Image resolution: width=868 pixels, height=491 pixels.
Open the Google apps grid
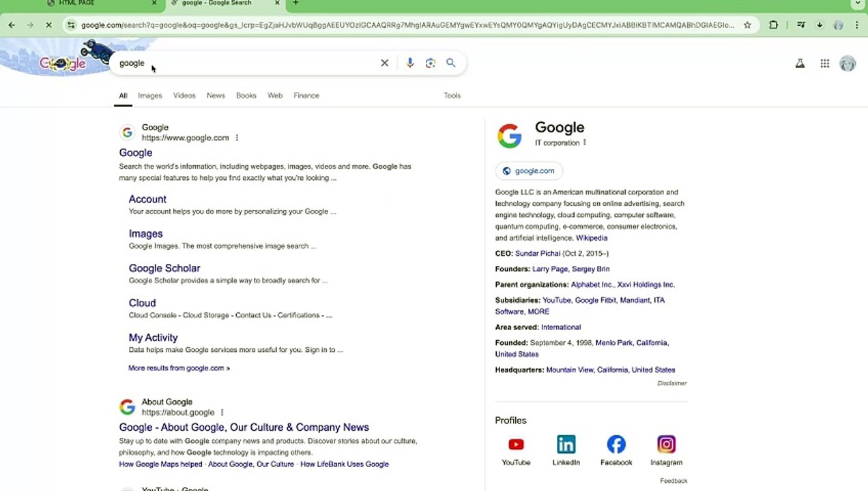point(825,63)
